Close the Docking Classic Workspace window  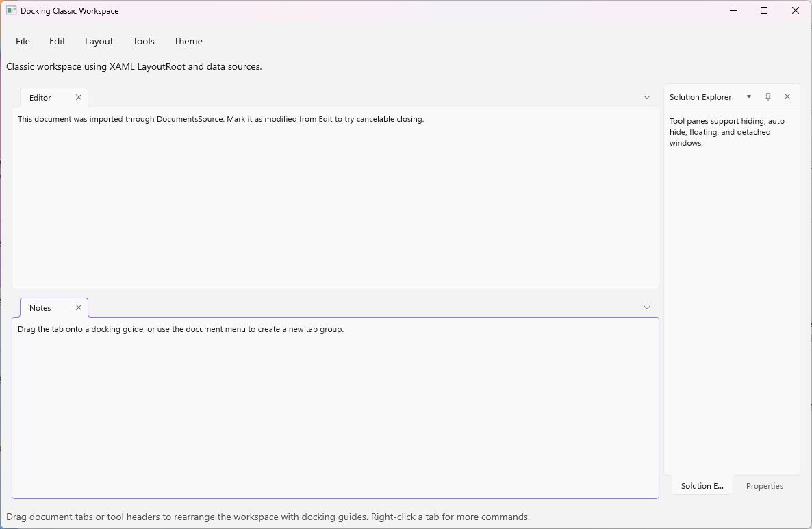click(796, 10)
